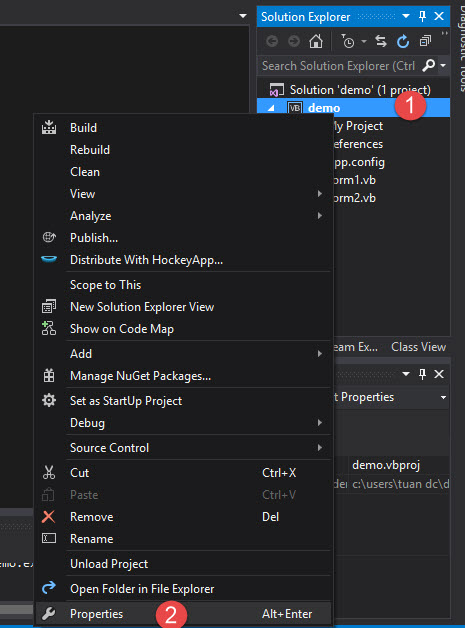Expand the Analyze submenu arrow
Screen dimensions: 465x628
point(320,215)
